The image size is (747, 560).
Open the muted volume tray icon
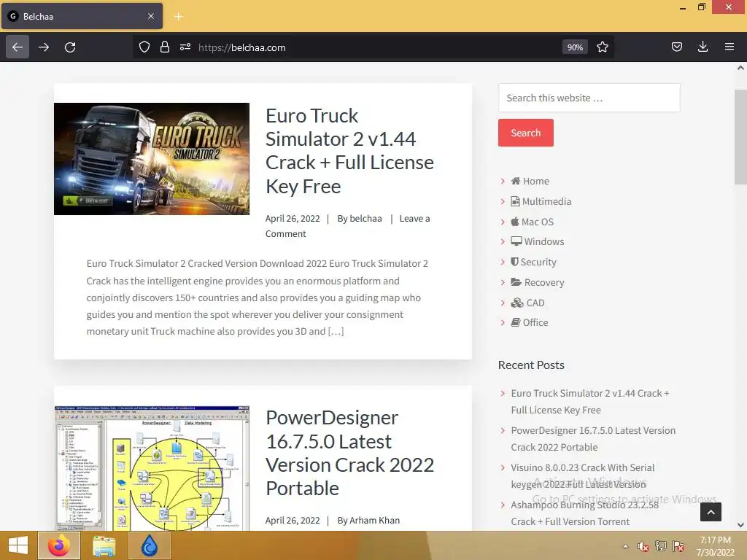point(643,546)
